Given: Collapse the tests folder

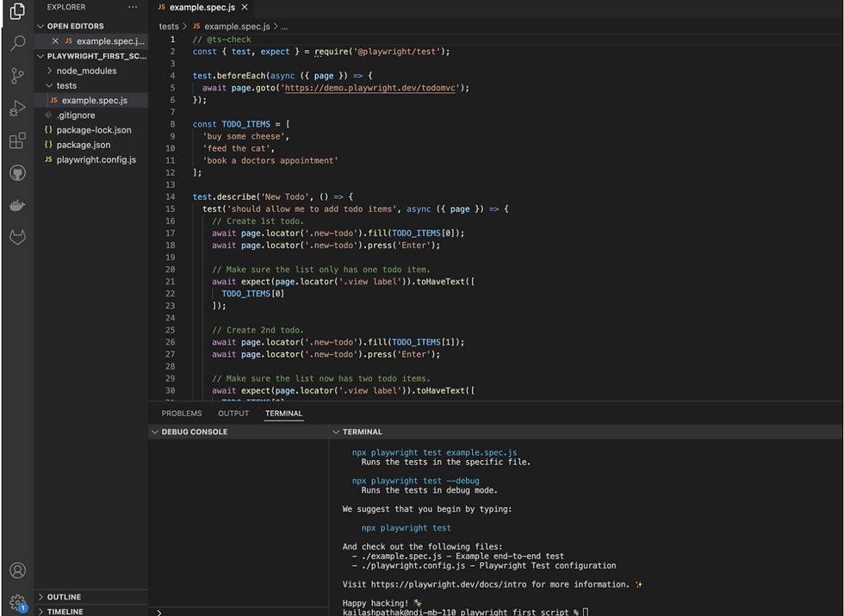Looking at the screenshot, I should click(66, 85).
